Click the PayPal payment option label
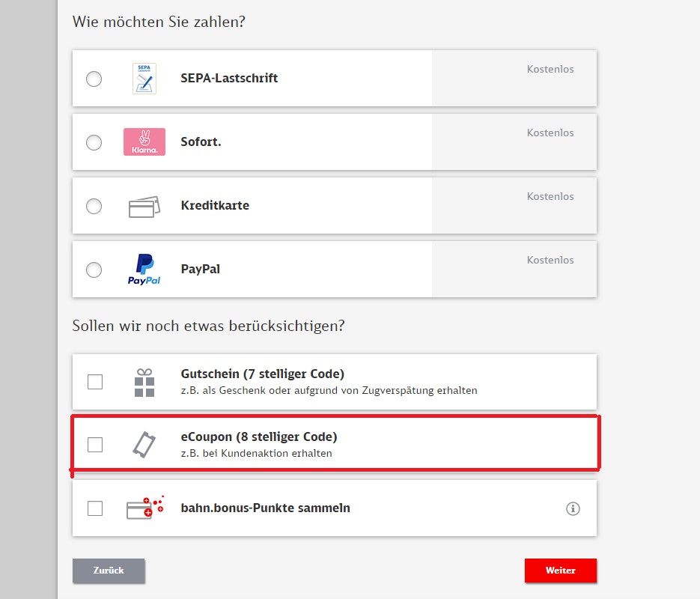The width and height of the screenshot is (700, 599). tap(201, 269)
